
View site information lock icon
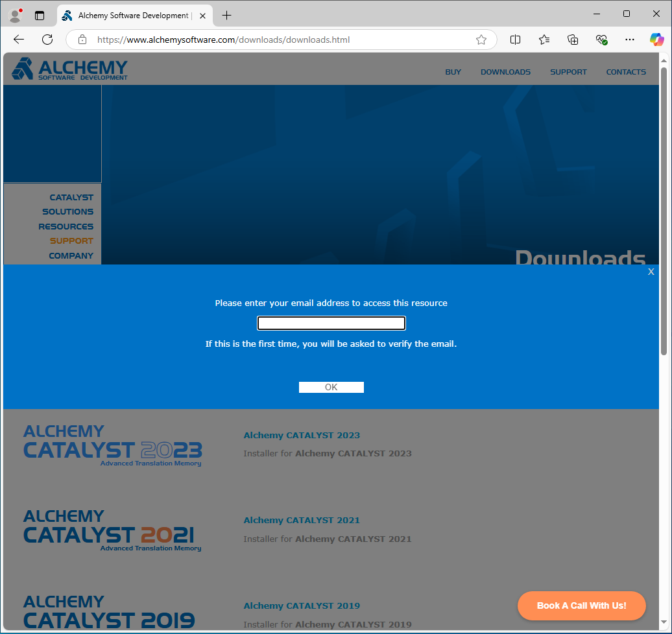pyautogui.click(x=82, y=40)
